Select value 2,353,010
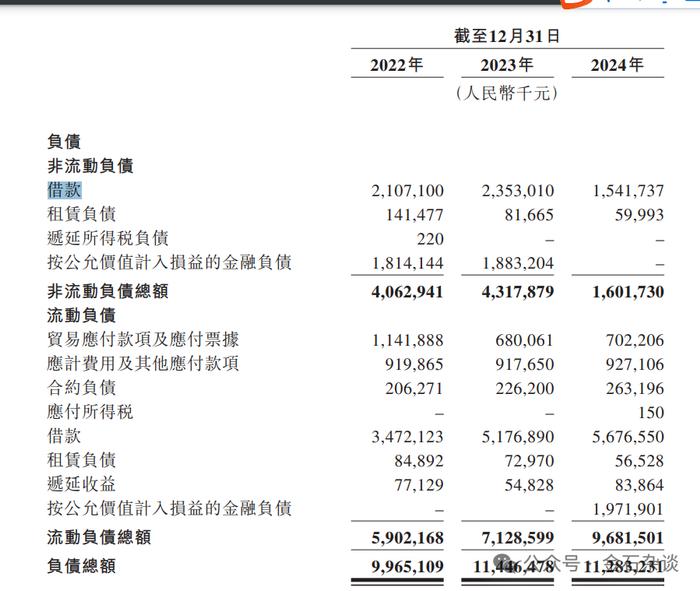 pos(518,191)
